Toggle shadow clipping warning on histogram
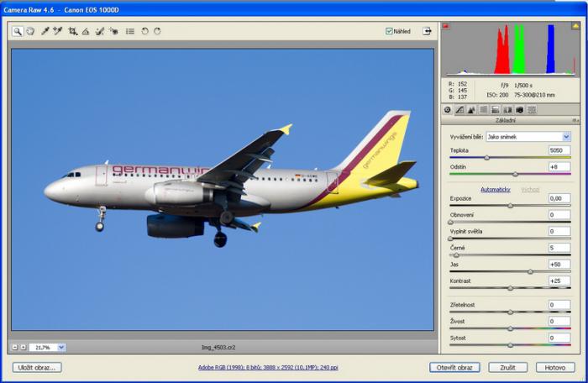Image resolution: width=588 pixels, height=383 pixels. [447, 26]
